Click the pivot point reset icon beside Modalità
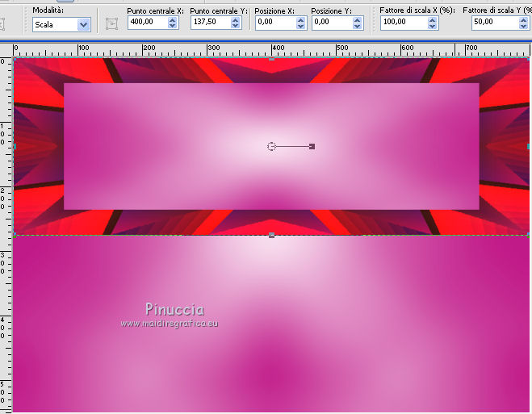The height and width of the screenshot is (414, 532). [x=111, y=23]
